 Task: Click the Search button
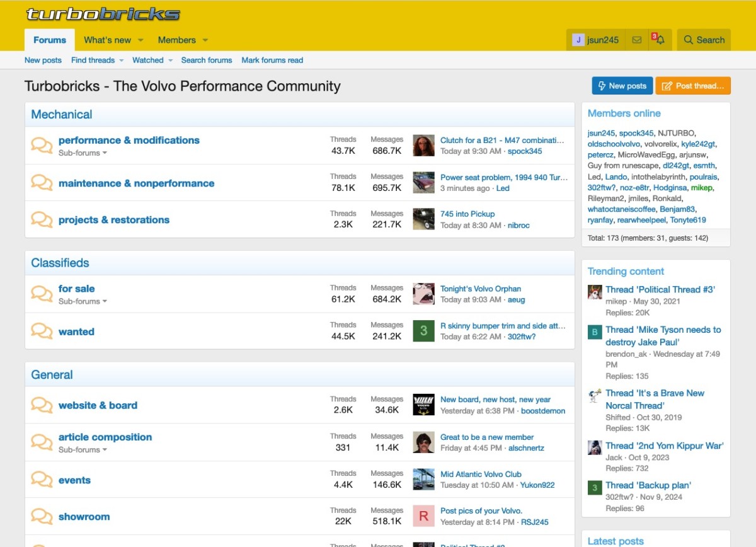tap(704, 40)
